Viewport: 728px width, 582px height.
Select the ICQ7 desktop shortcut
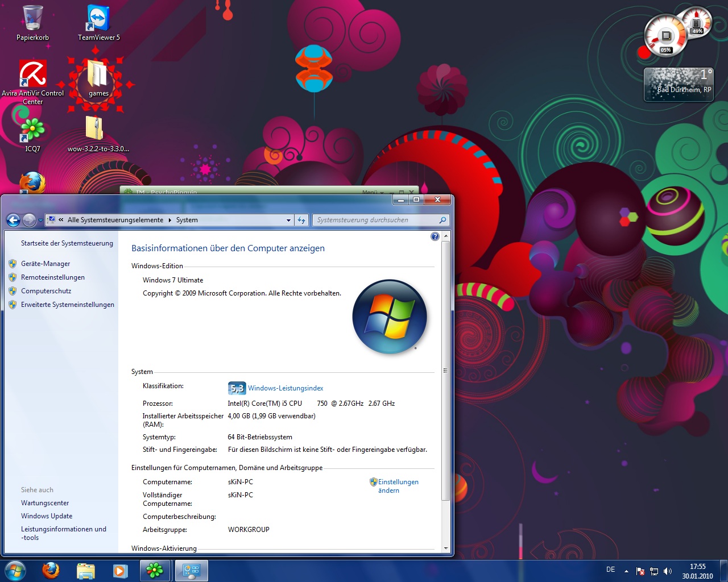pos(32,135)
